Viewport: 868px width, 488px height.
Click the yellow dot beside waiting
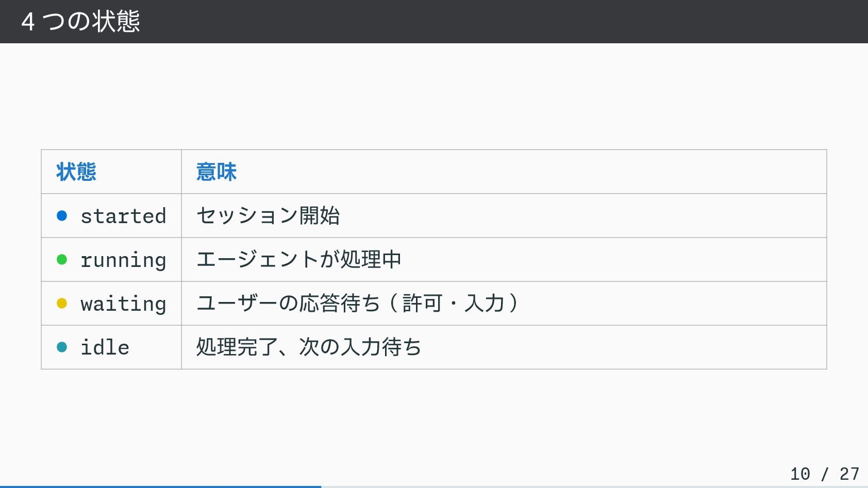point(62,304)
